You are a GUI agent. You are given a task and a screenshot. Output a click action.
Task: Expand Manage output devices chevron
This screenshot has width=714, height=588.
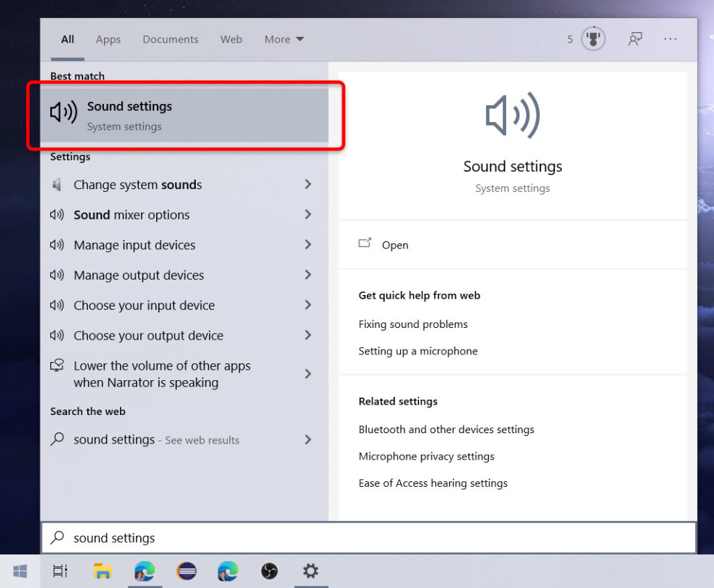point(307,275)
